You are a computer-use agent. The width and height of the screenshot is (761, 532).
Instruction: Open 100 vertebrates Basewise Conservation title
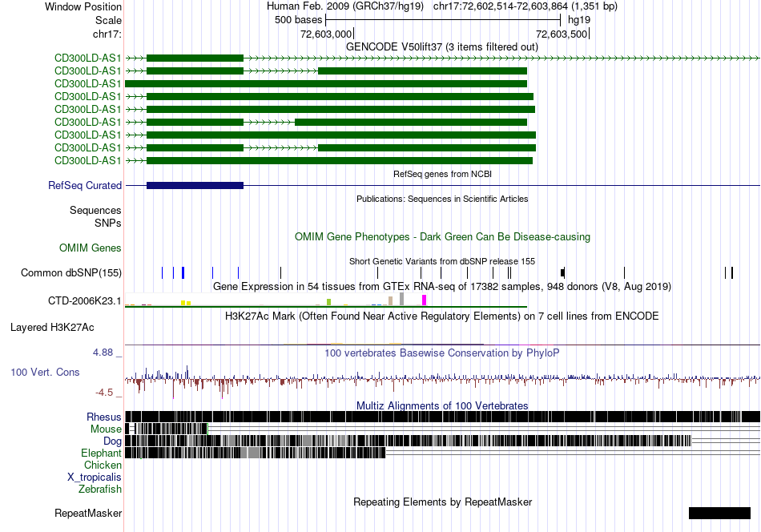click(442, 353)
